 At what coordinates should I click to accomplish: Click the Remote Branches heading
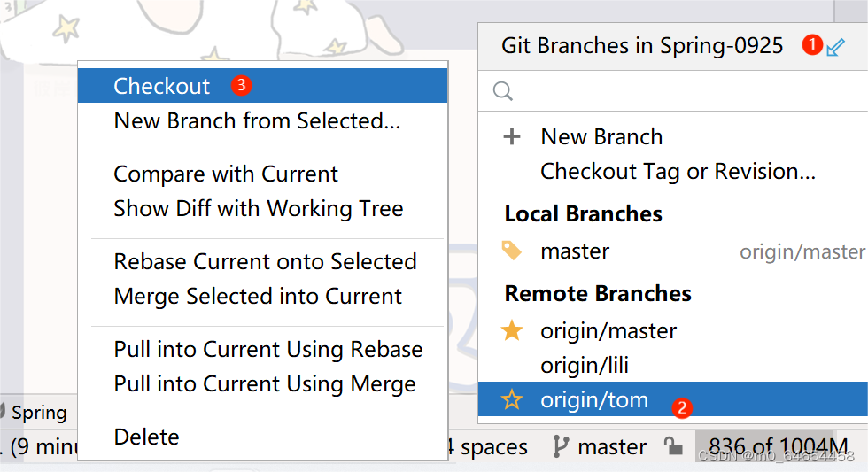(x=599, y=294)
